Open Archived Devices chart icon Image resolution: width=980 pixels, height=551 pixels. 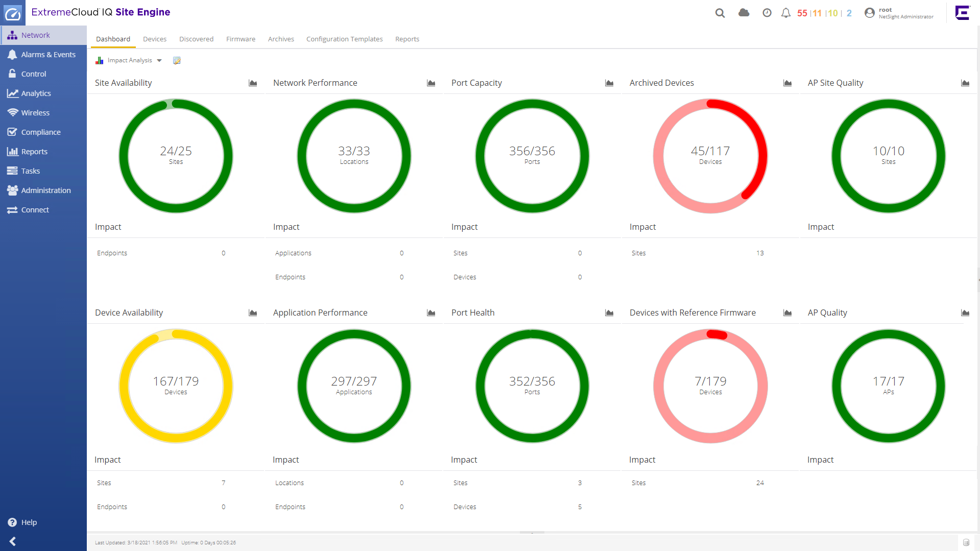tap(787, 83)
